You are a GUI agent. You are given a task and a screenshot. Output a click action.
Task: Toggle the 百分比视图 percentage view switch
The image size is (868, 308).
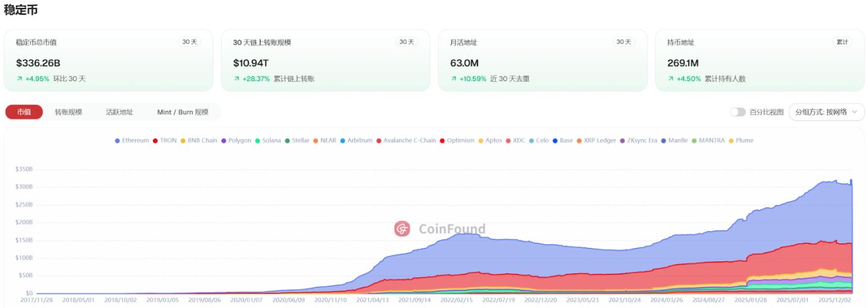pos(738,112)
